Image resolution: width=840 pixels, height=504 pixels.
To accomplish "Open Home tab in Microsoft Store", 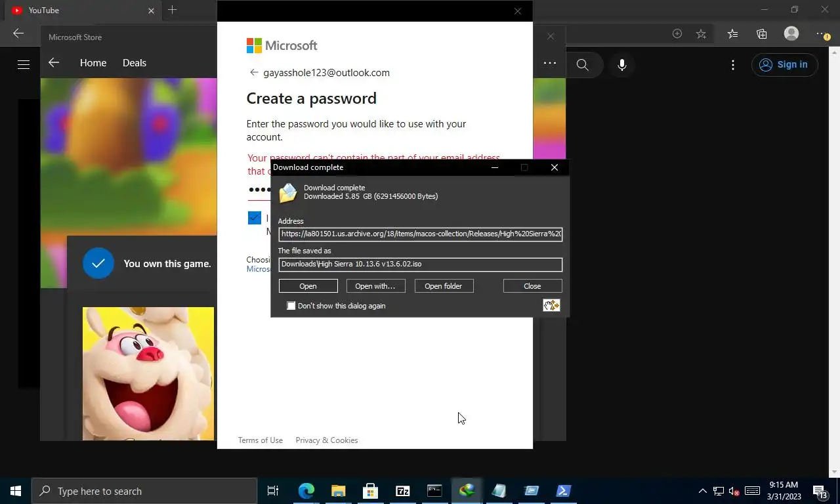I will [93, 63].
